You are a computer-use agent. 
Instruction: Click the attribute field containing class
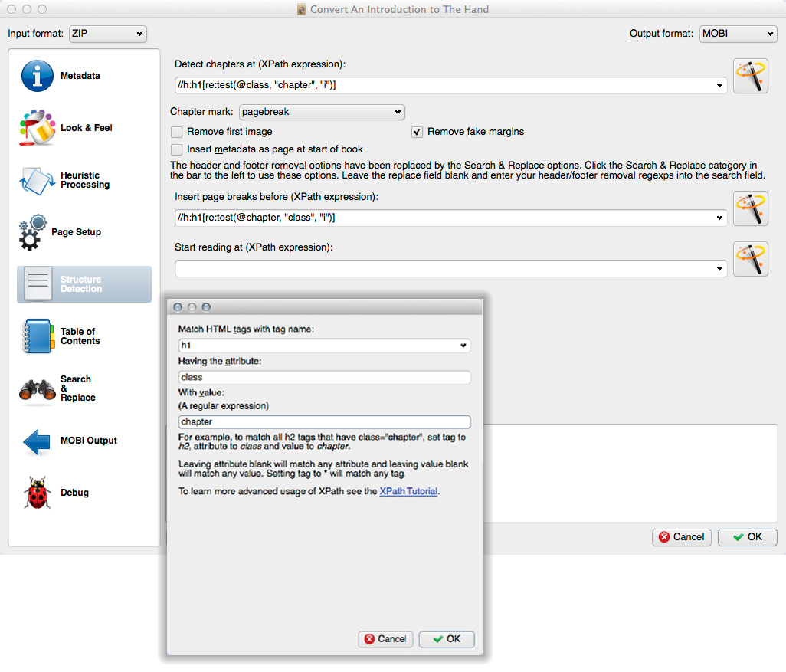tap(324, 377)
